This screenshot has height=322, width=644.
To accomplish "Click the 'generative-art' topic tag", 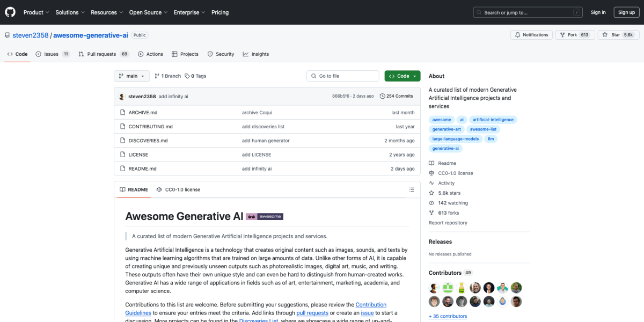I will pyautogui.click(x=447, y=129).
